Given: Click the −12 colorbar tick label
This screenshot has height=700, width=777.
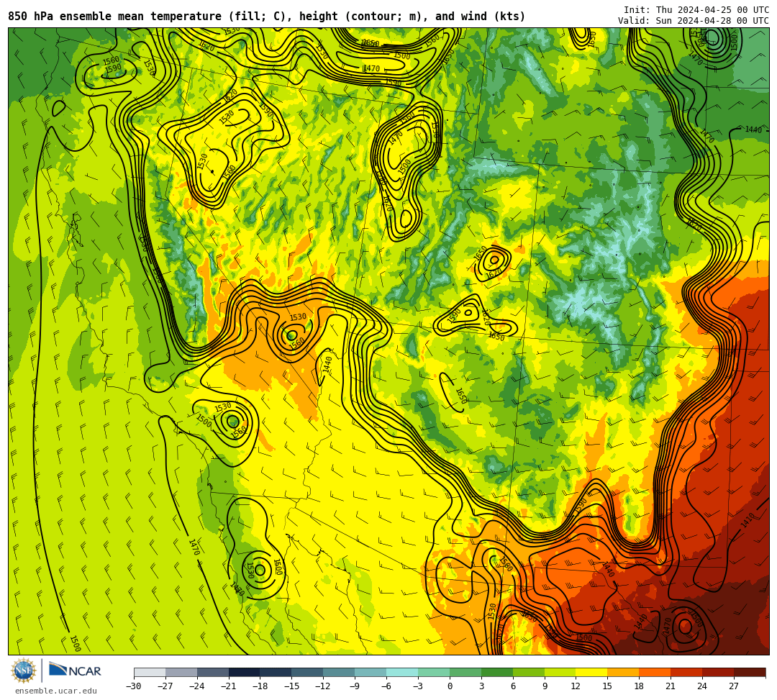Looking at the screenshot, I should [x=324, y=686].
